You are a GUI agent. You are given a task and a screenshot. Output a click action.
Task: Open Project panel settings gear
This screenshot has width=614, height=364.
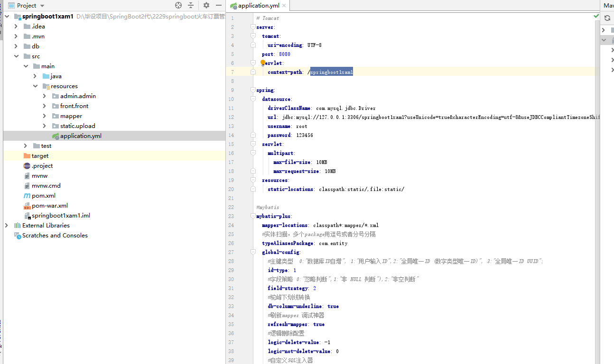(206, 5)
